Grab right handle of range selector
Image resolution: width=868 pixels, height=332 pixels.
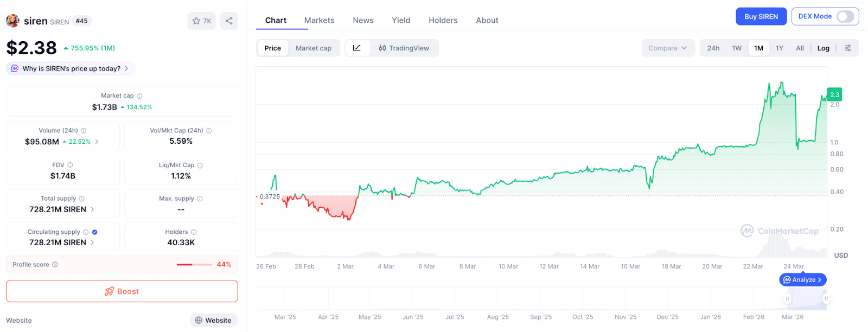826,298
